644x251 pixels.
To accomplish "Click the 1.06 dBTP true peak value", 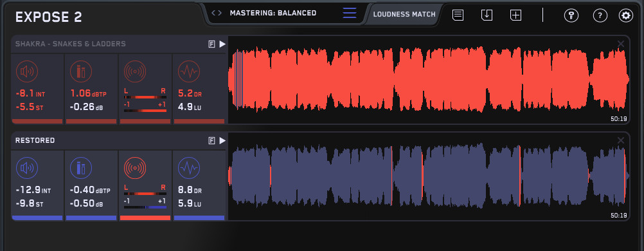I will tap(88, 93).
